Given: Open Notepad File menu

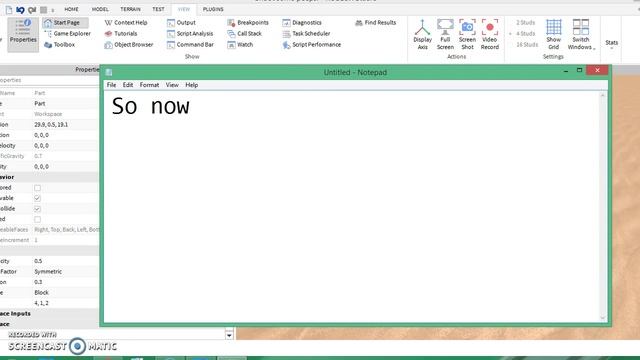Looking at the screenshot, I should click(111, 85).
